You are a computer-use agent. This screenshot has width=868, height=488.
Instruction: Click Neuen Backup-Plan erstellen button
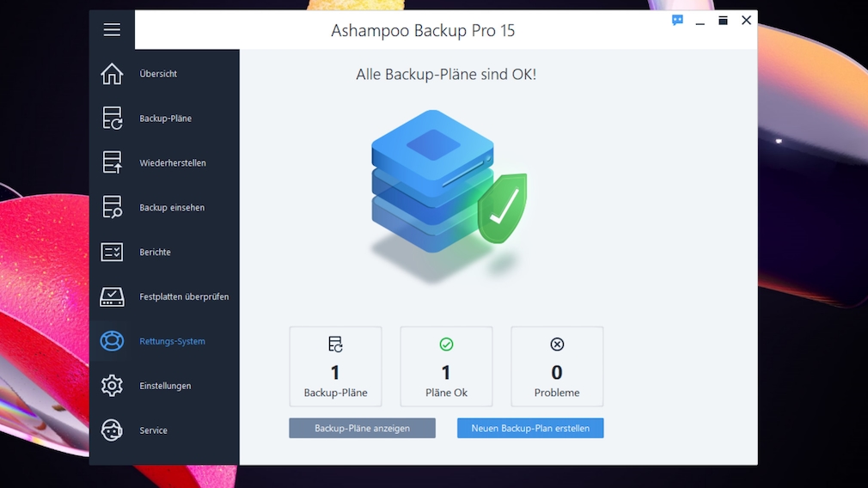pyautogui.click(x=530, y=428)
